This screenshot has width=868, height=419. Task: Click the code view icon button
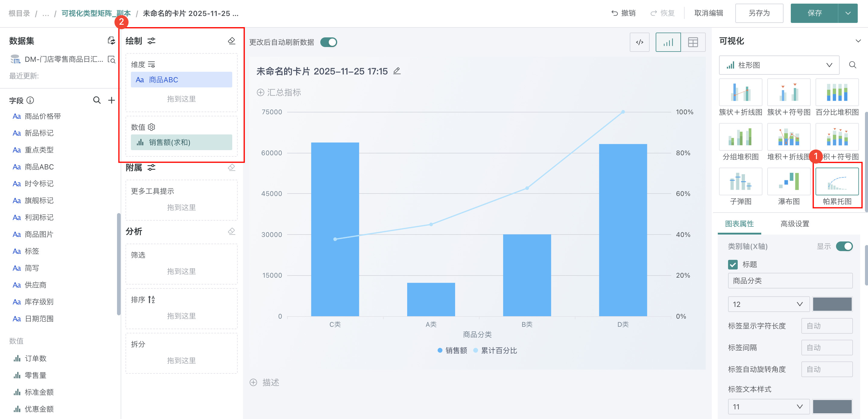pos(639,42)
